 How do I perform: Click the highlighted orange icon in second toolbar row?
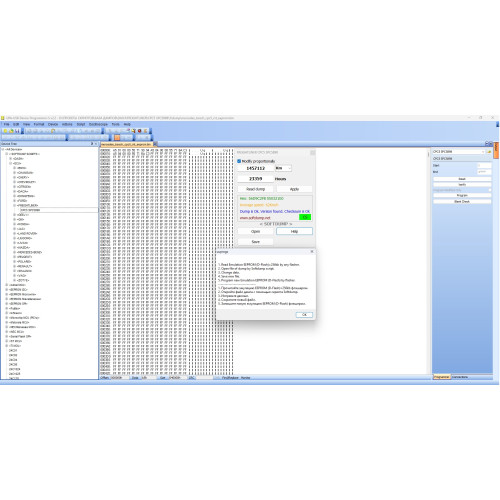117,137
